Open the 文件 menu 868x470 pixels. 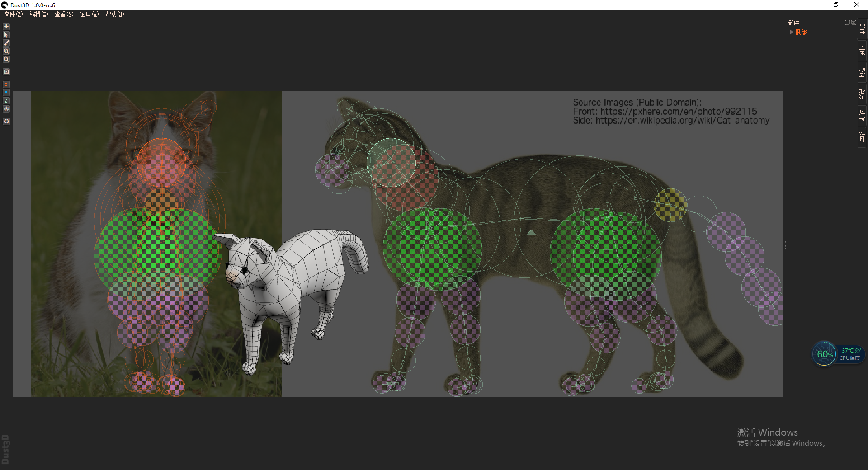click(x=13, y=14)
